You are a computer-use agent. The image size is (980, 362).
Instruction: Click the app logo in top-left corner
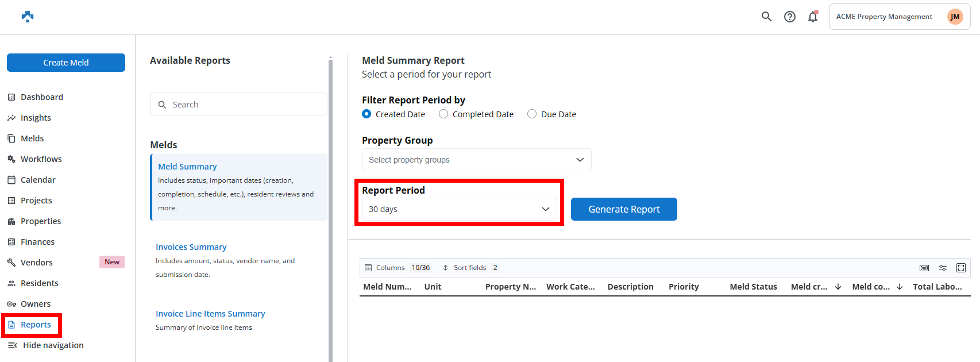point(28,17)
